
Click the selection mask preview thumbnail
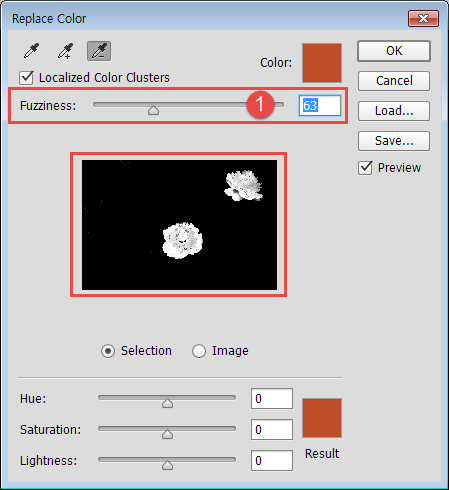tap(179, 225)
